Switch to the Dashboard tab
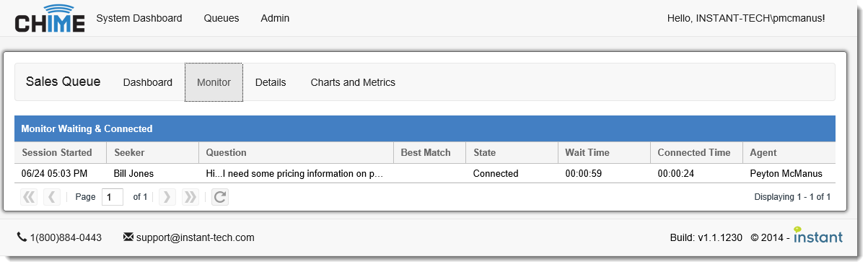The image size is (868, 267). click(148, 82)
